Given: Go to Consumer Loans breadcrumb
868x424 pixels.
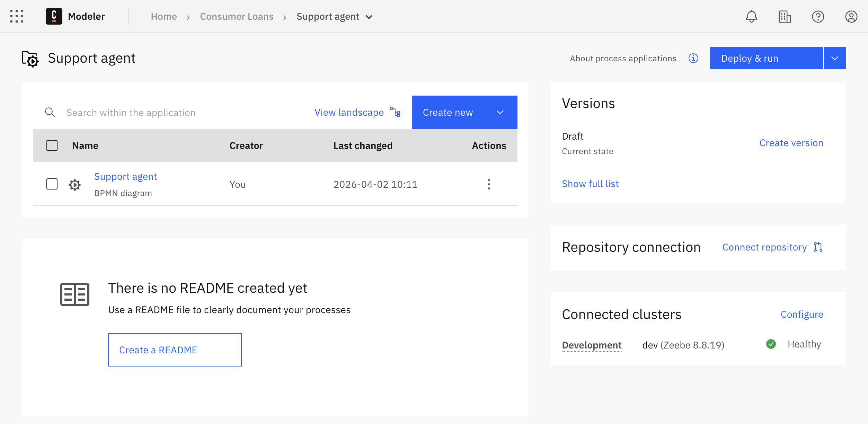Looking at the screenshot, I should click(x=237, y=17).
